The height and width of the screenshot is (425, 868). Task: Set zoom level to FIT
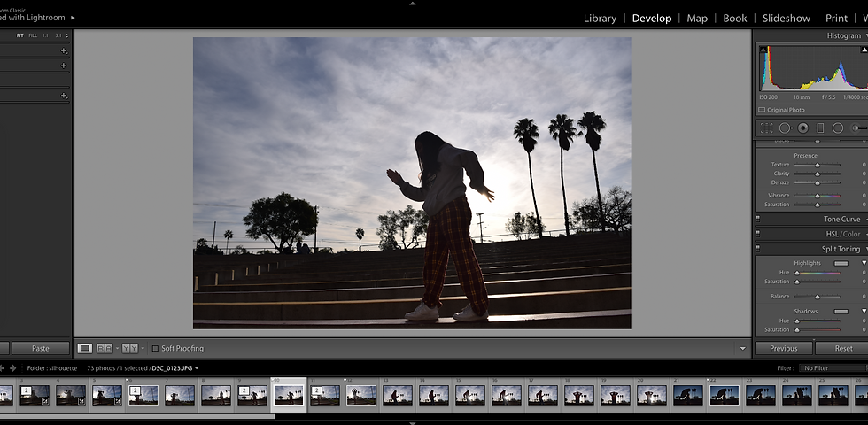19,35
